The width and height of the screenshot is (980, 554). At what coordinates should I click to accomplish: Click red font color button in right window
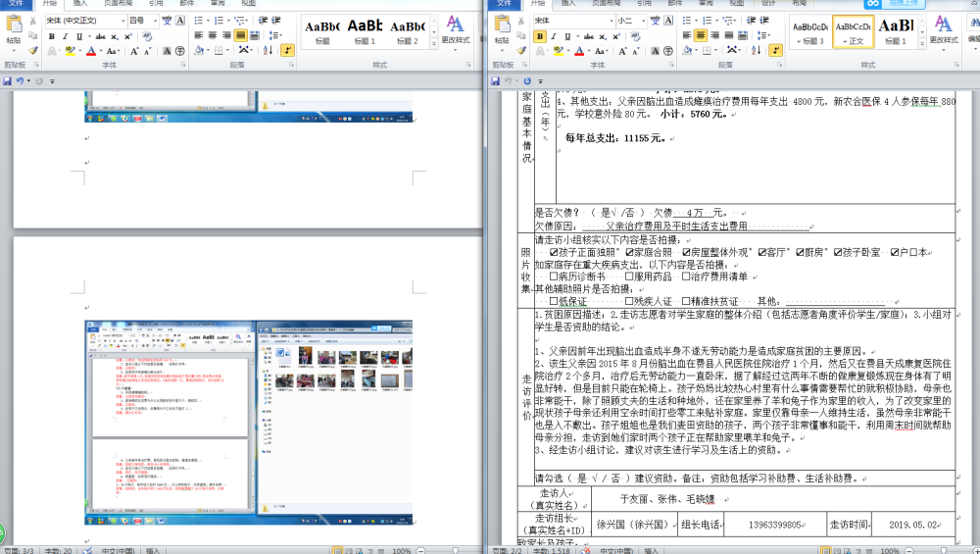tap(579, 51)
